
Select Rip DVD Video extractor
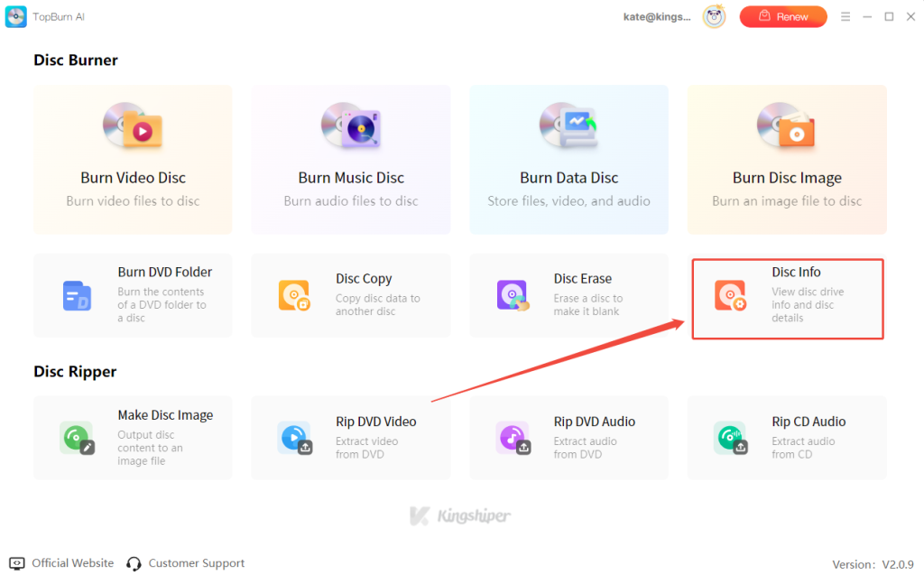point(350,438)
